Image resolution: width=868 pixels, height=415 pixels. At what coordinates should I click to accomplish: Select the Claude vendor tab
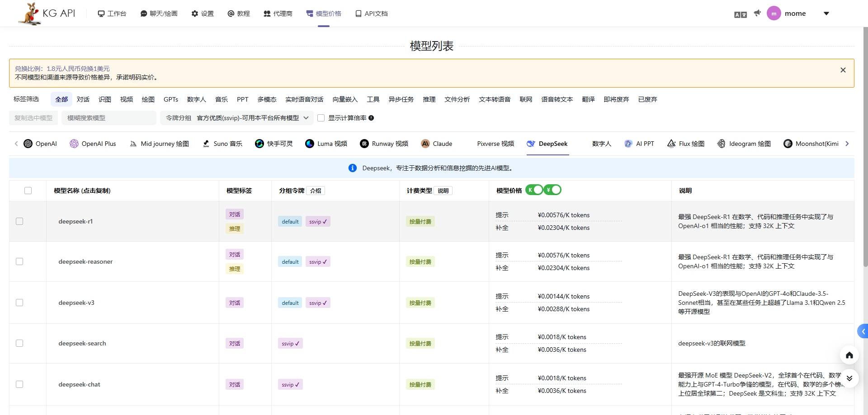click(437, 144)
